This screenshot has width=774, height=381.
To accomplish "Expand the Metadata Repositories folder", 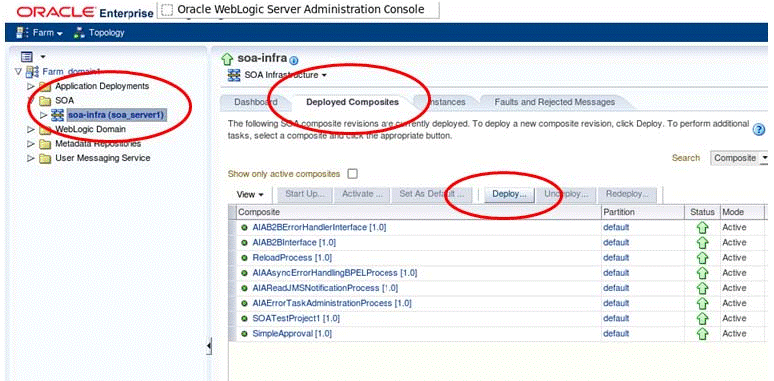I will coord(31,144).
